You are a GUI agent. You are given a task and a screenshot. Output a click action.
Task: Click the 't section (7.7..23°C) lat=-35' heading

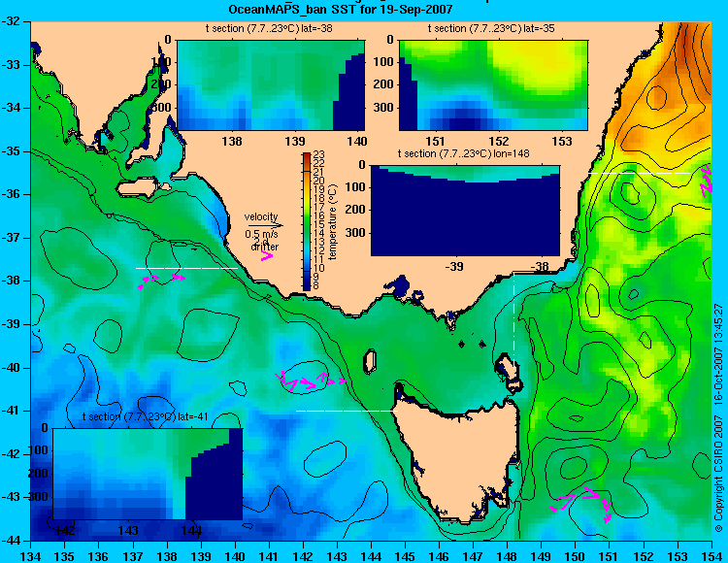click(491, 29)
